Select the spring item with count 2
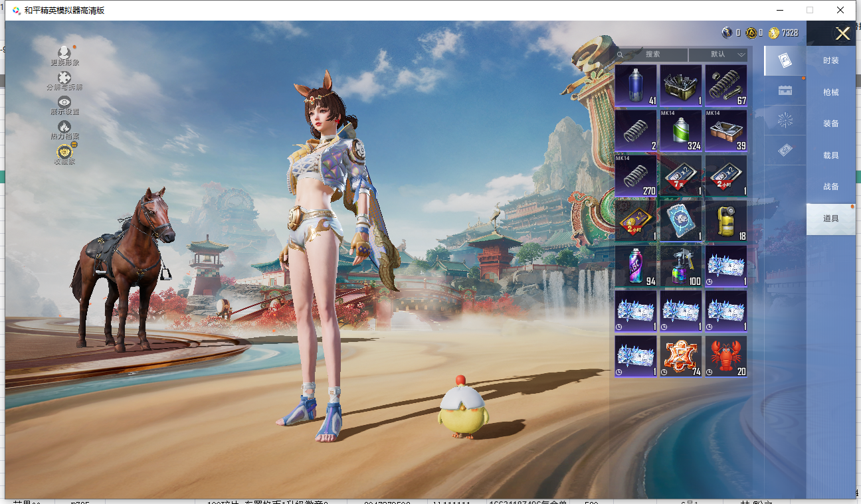Viewport: 861px width, 504px height. [636, 130]
